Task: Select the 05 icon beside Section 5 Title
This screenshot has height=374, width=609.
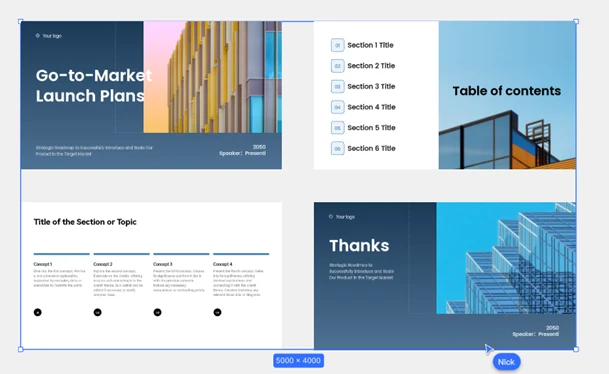Action: pyautogui.click(x=337, y=127)
